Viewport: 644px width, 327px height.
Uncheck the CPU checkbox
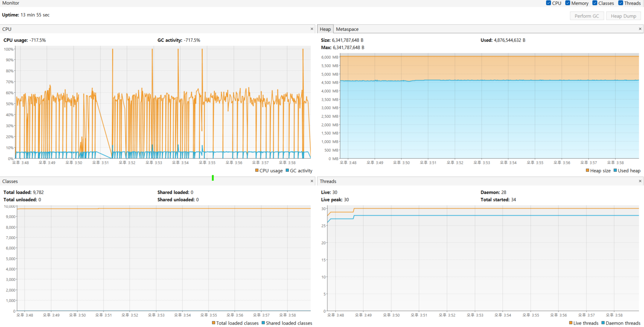(548, 3)
